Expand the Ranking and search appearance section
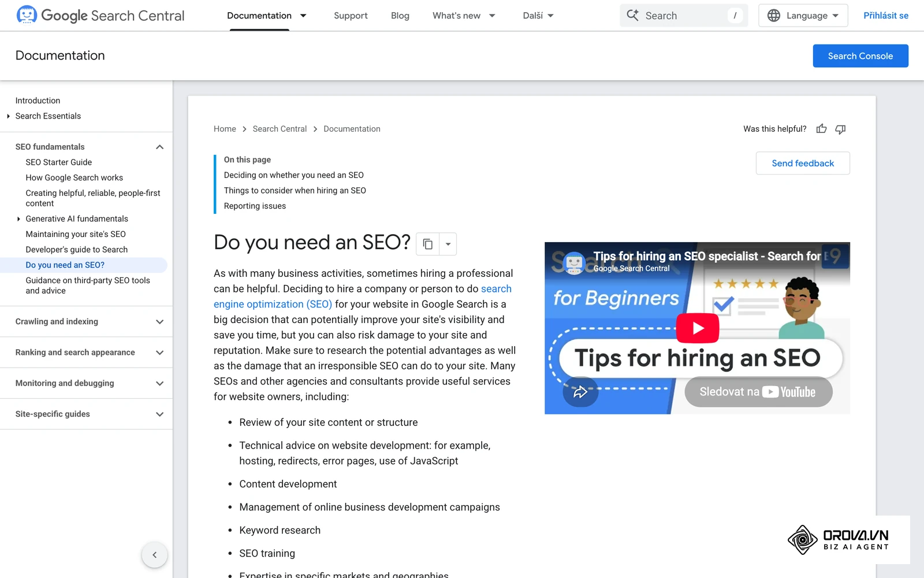Screen dimensions: 924x578 click(160, 353)
